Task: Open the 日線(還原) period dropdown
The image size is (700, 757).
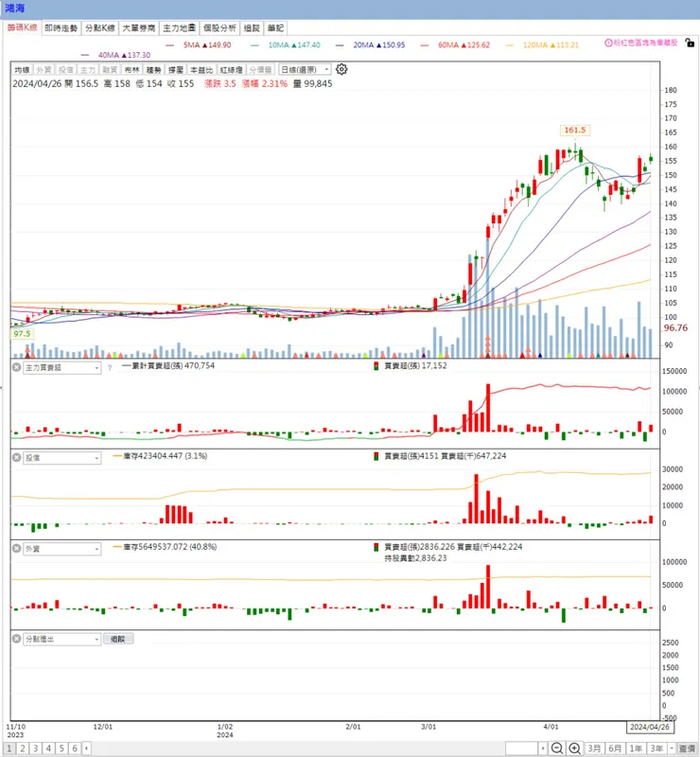Action: coord(305,69)
